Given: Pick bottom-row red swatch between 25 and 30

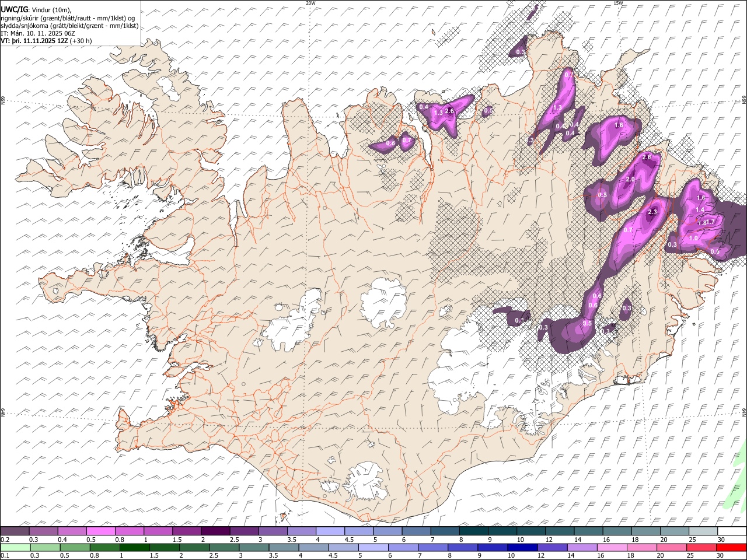Looking at the screenshot, I should pos(701,548).
